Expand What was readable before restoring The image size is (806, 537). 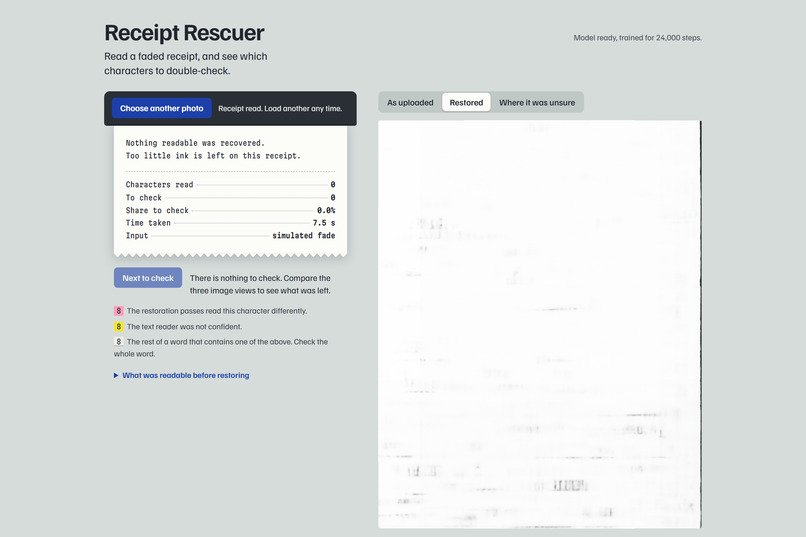click(181, 376)
